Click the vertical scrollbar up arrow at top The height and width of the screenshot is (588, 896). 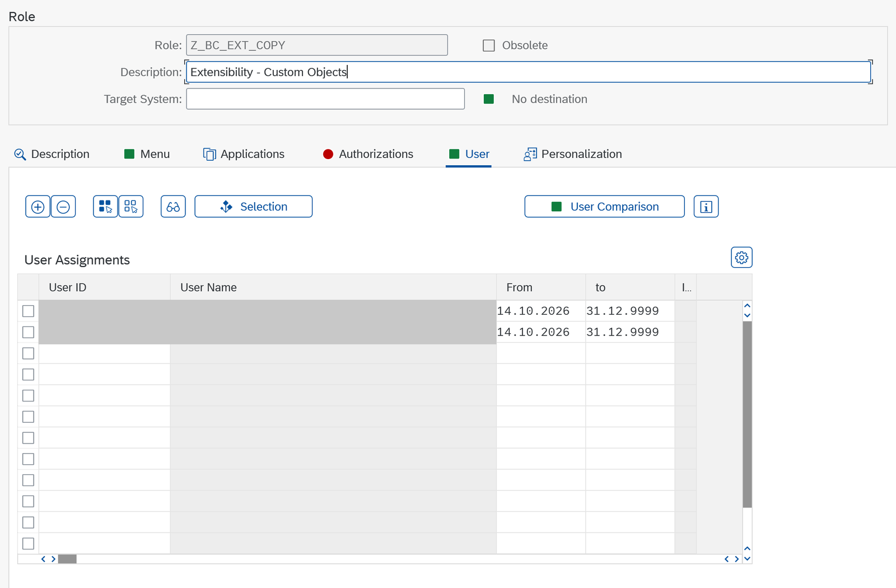coord(747,306)
